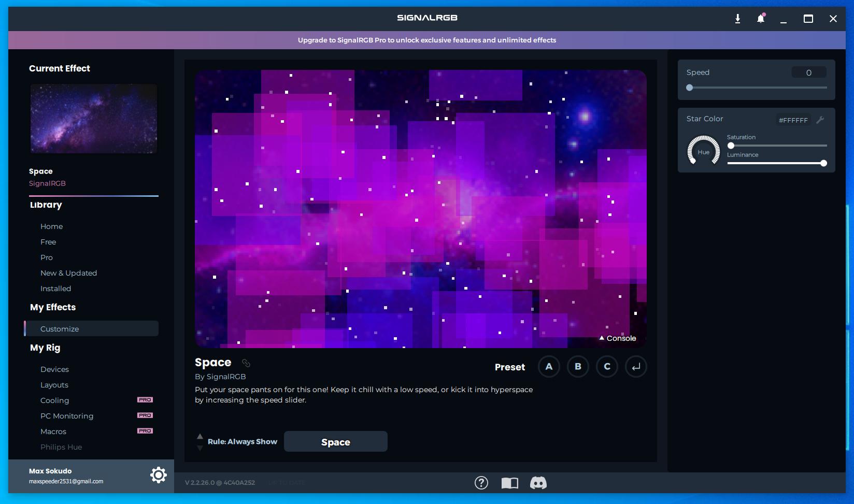Move rule up with the up arrow
Screen dimensions: 854x504
point(200,436)
